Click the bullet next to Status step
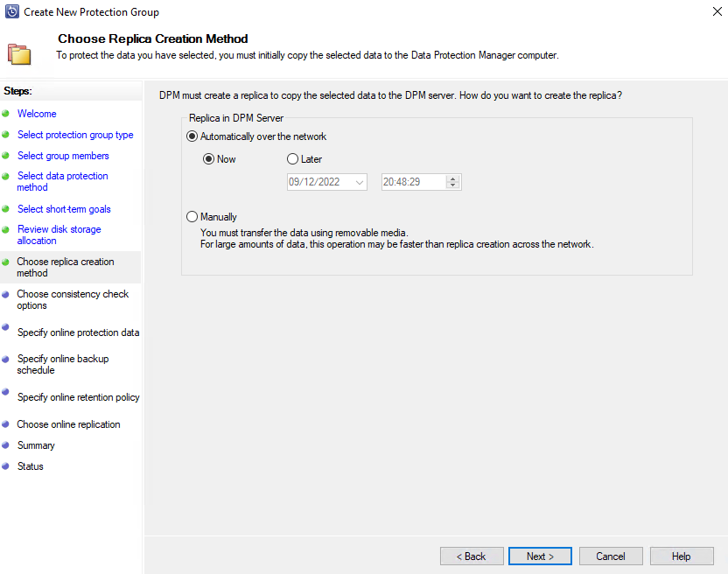728x574 pixels. [5, 465]
